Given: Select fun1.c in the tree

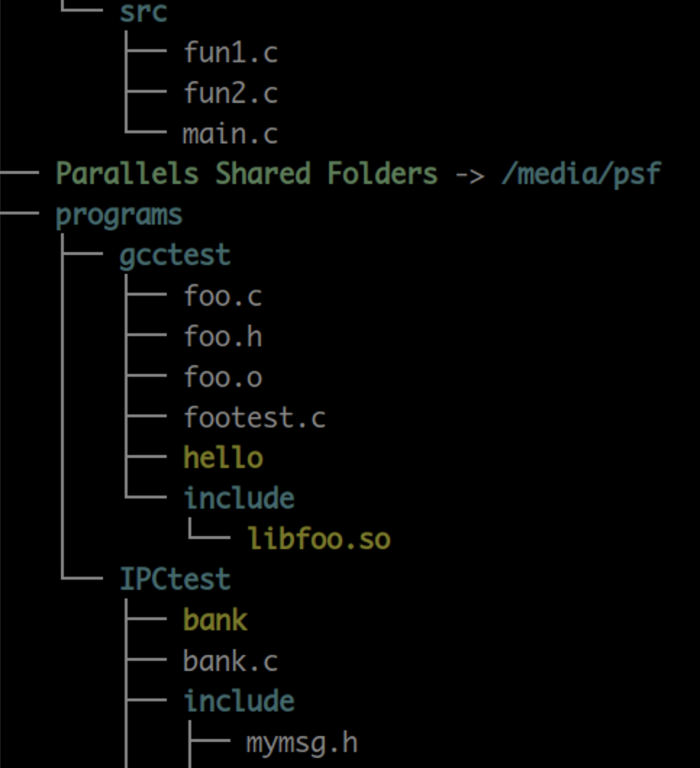Looking at the screenshot, I should (230, 53).
